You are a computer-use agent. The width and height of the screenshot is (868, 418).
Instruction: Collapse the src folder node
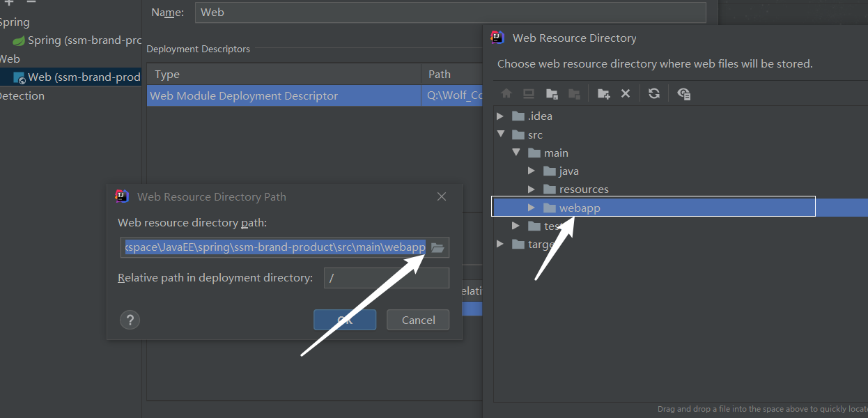coord(500,134)
